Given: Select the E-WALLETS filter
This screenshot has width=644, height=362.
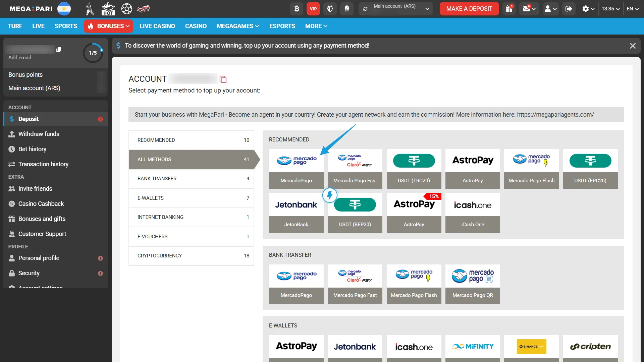Looking at the screenshot, I should [x=191, y=198].
